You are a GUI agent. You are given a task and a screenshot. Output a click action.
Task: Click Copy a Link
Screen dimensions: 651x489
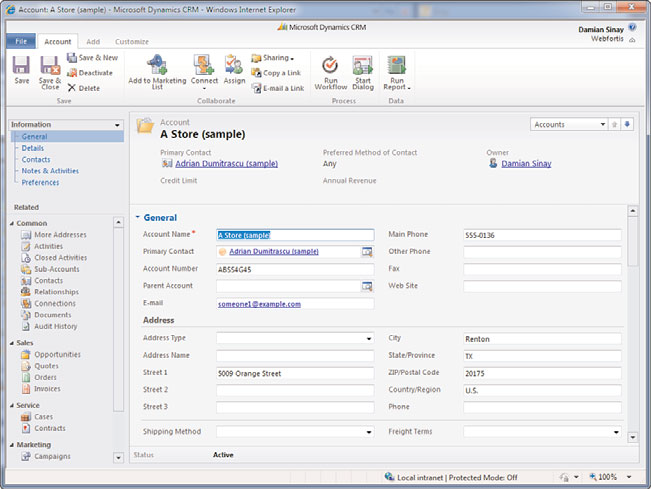pos(276,73)
